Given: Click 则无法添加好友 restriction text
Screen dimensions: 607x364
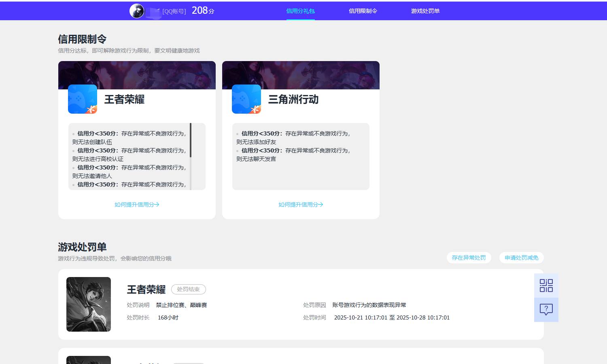Looking at the screenshot, I should [256, 142].
